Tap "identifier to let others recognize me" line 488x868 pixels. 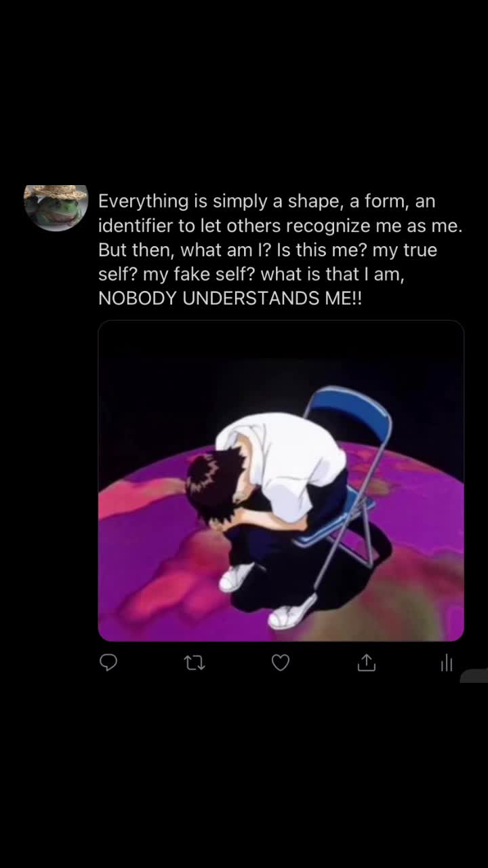[281, 225]
